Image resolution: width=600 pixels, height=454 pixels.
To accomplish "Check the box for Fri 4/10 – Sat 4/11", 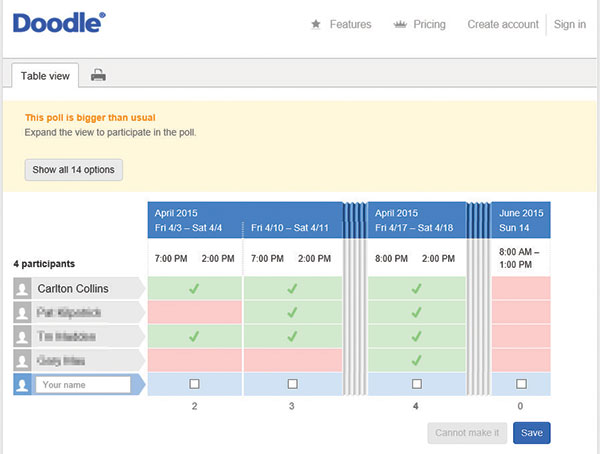I will (x=292, y=384).
